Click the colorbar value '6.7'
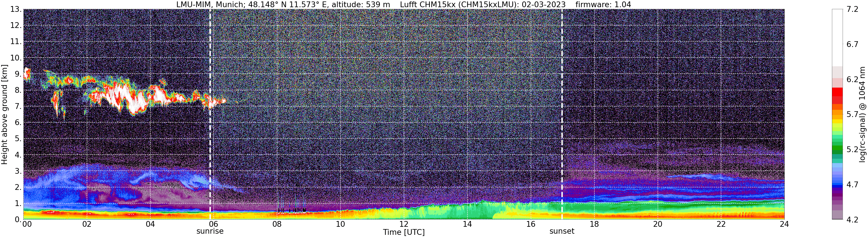The image size is (868, 238). coord(852,44)
